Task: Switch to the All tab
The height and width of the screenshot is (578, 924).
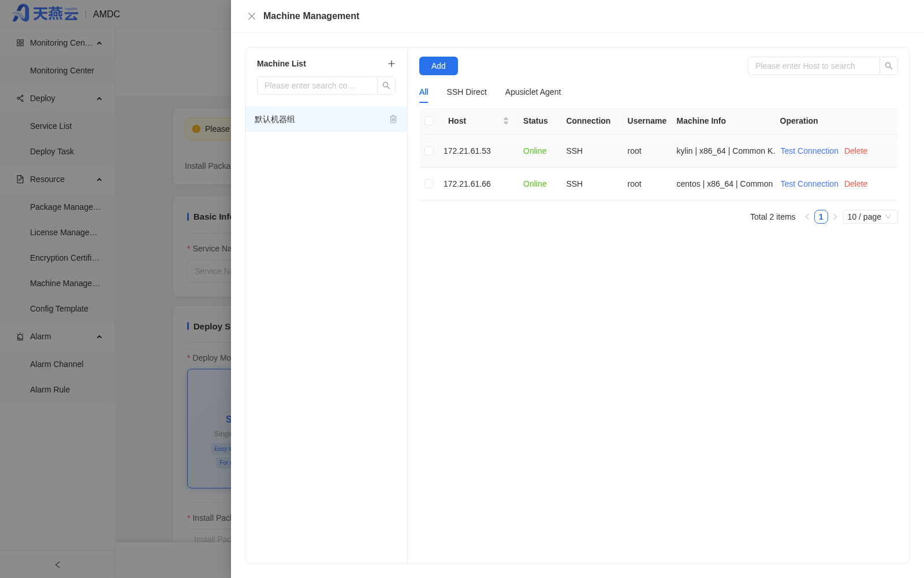Action: click(424, 92)
